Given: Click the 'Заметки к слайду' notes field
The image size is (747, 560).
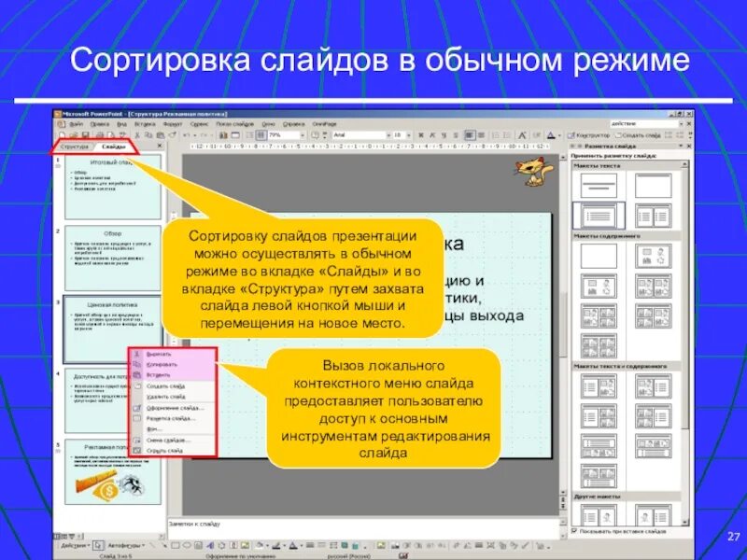Looking at the screenshot, I should tap(363, 528).
